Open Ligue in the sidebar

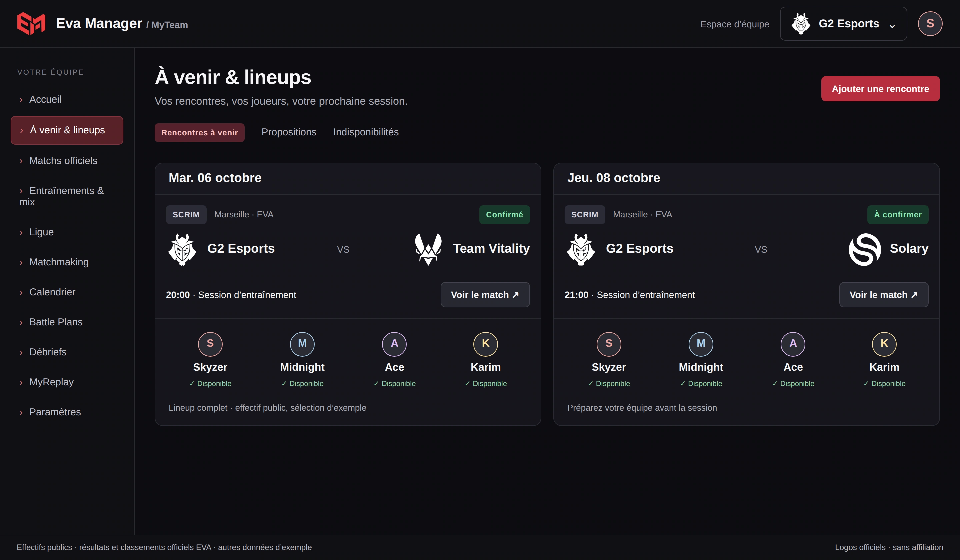point(67,232)
